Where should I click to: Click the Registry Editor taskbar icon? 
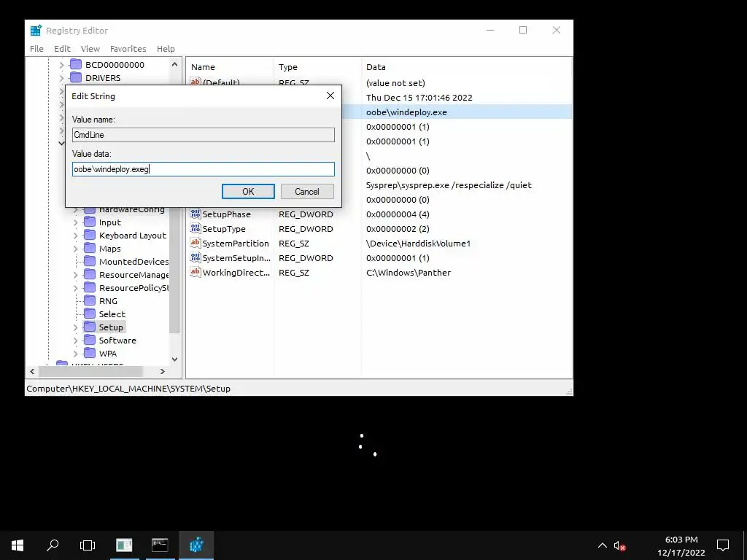click(196, 545)
